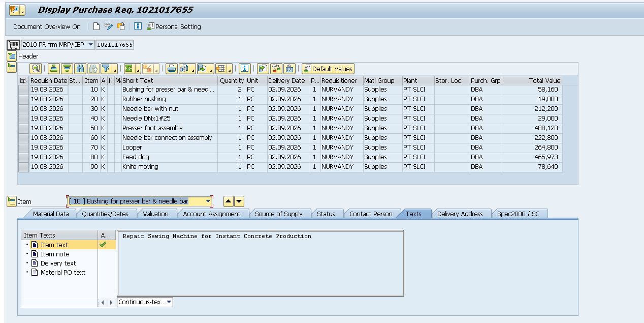Click the Personal Setting button
Screen dimensions: 644x323
pyautogui.click(x=174, y=26)
